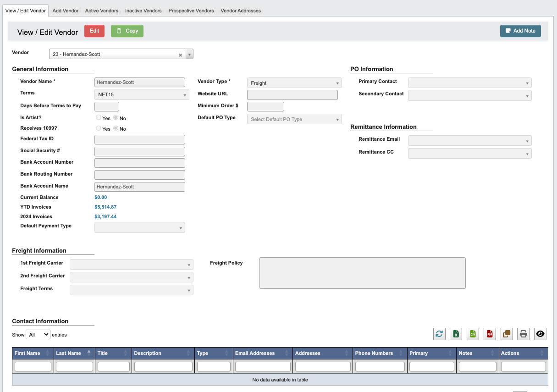
Task: Refresh the Contact Information table
Action: (439, 334)
